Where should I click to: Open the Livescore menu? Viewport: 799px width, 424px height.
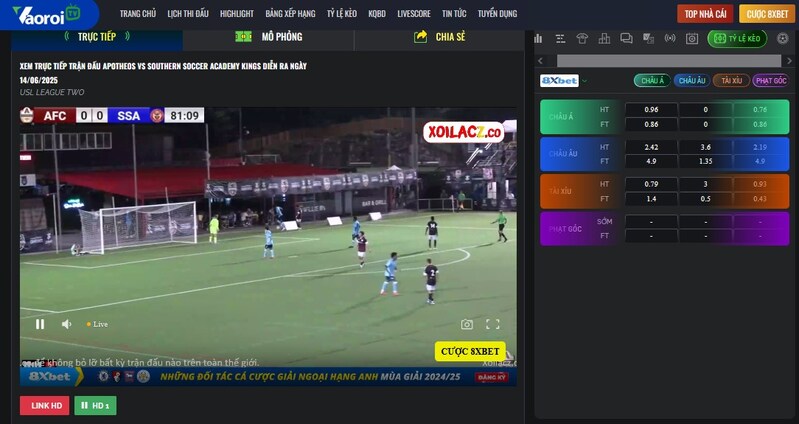pyautogui.click(x=414, y=14)
